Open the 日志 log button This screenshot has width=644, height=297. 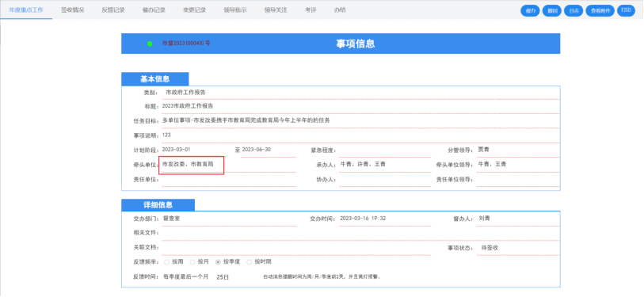click(574, 11)
